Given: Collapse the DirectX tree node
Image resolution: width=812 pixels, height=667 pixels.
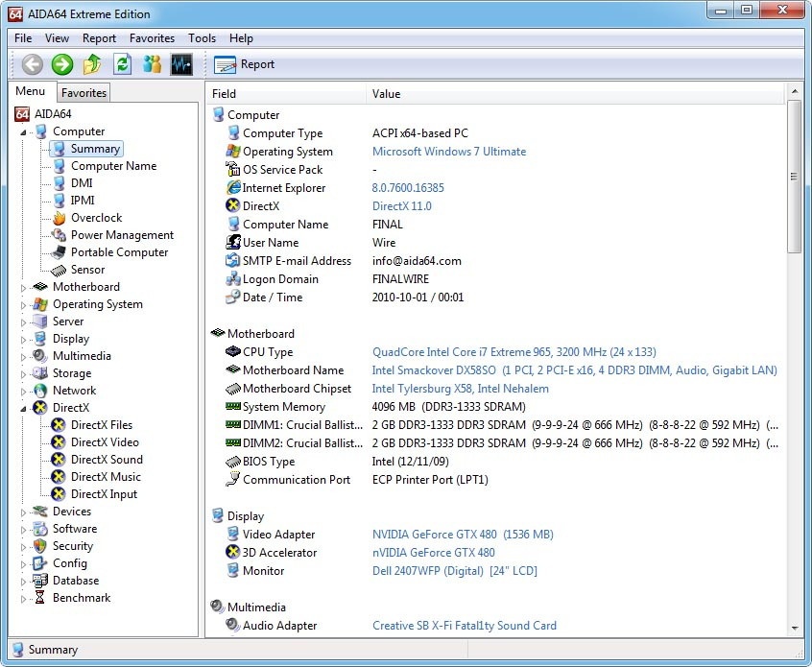Looking at the screenshot, I should tap(24, 408).
